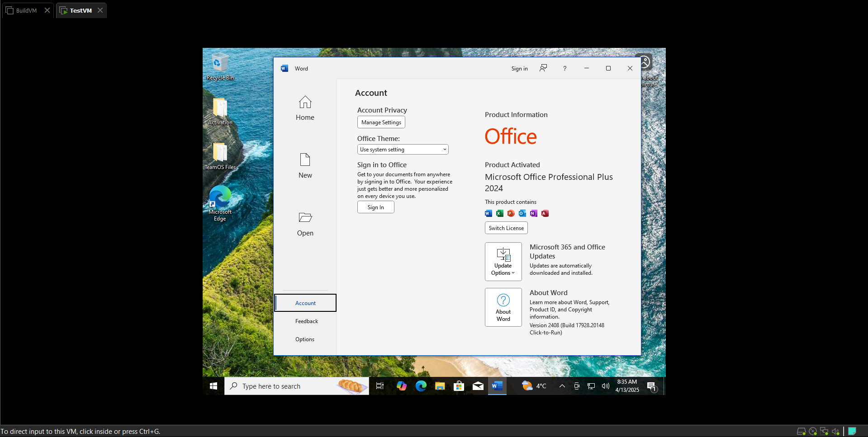Click the taskbar clock showing 8:35 AM
The width and height of the screenshot is (868, 437).
click(x=627, y=386)
